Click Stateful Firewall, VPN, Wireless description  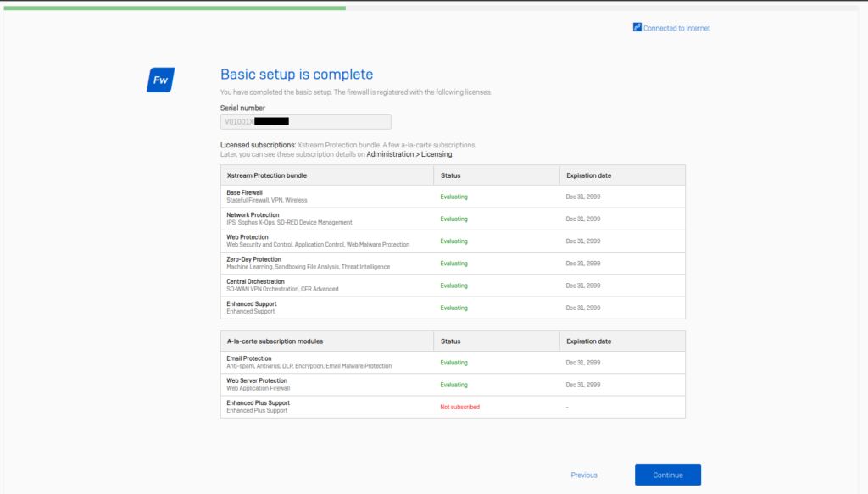[x=266, y=200]
